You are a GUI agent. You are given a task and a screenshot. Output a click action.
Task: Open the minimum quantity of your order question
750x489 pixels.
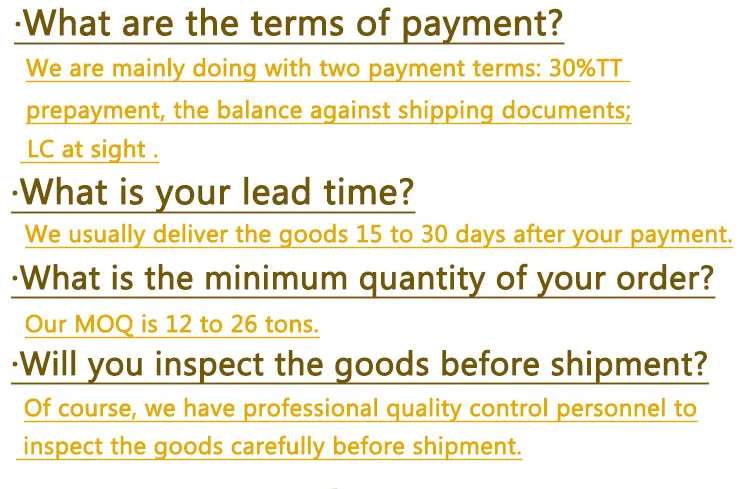(x=364, y=279)
